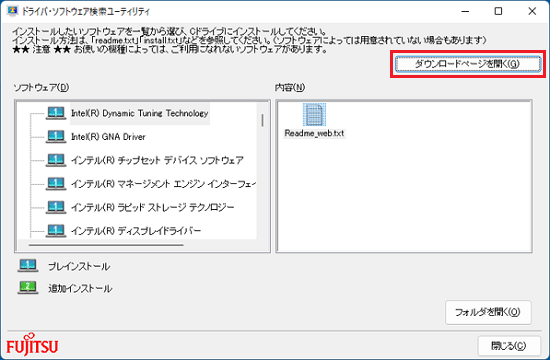Viewport: 550px width, 360px height.
Task: Select インテル(R) マネージメント エンジン インターフェース entry
Action: (x=163, y=184)
